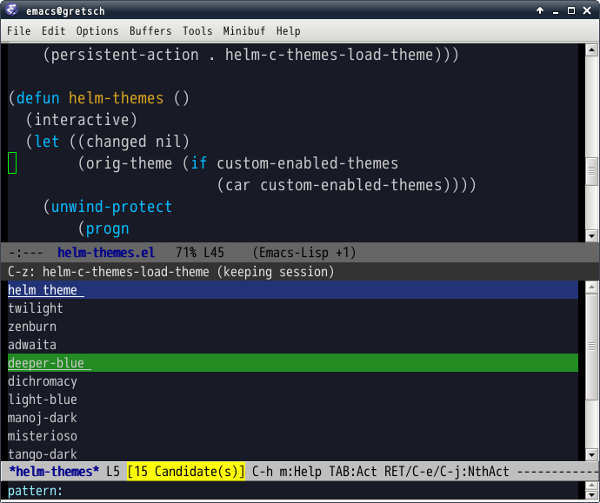The image size is (600, 503).
Task: Open the Tools menu
Action: 197,31
